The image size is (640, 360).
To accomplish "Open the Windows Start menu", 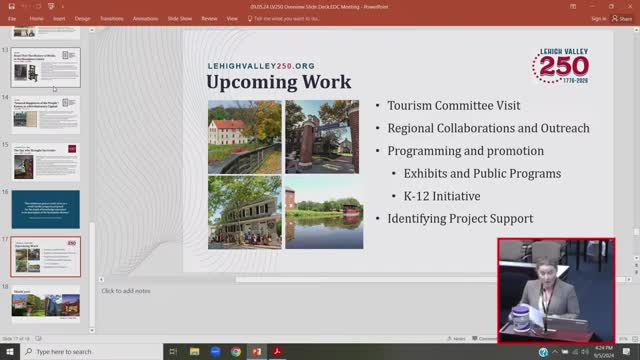I will click(x=10, y=351).
